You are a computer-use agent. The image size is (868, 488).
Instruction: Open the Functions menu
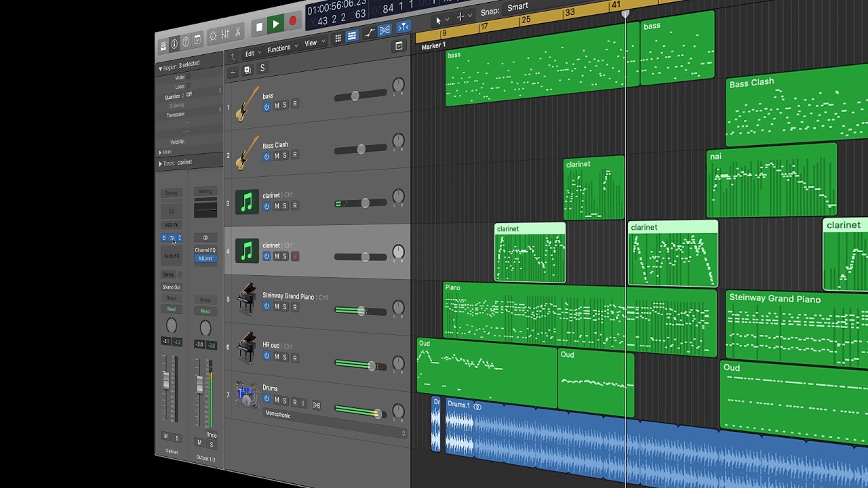(x=281, y=49)
